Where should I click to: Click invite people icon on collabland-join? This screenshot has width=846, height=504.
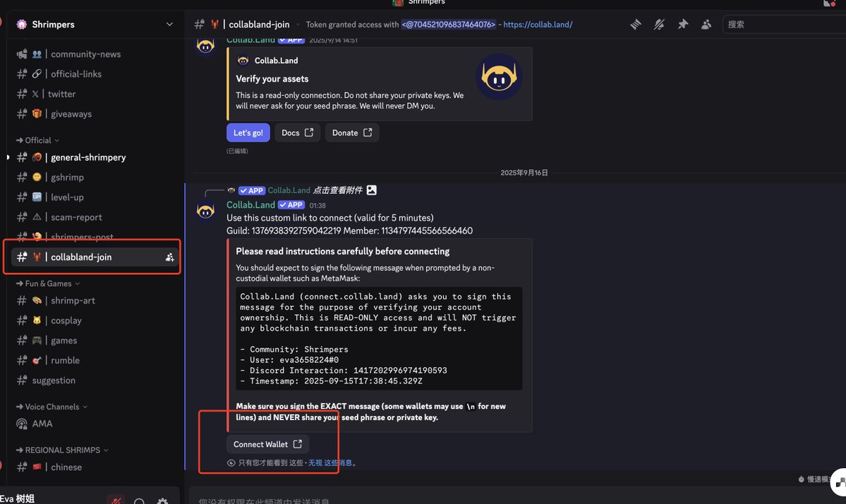pyautogui.click(x=169, y=257)
